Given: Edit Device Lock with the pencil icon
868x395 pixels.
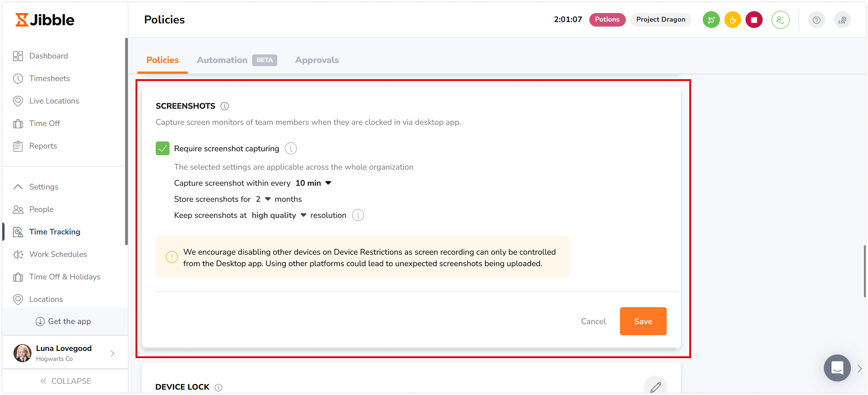Looking at the screenshot, I should click(x=655, y=386).
